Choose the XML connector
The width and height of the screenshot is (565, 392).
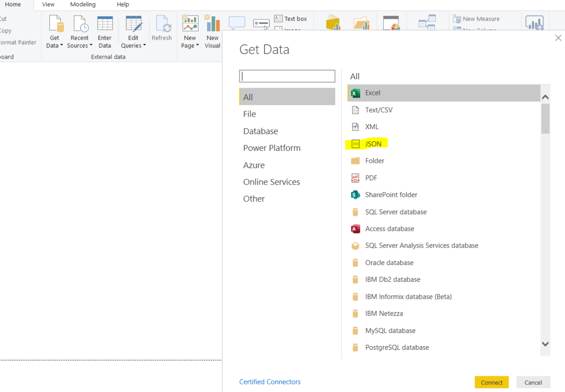pos(443,127)
